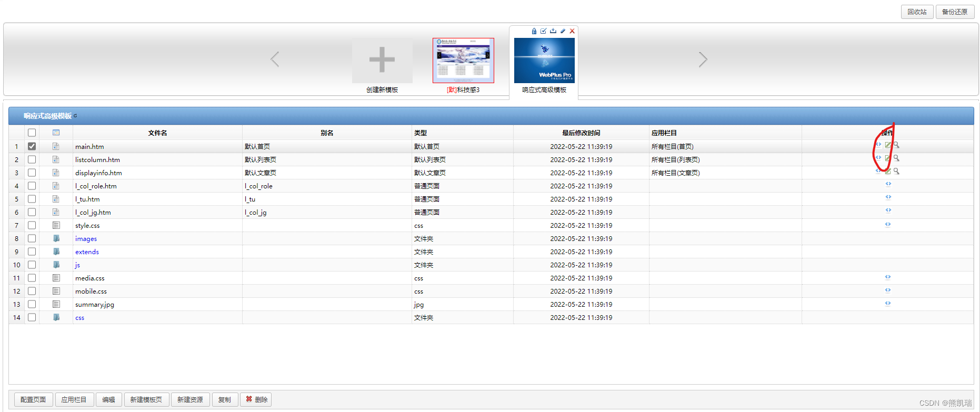Viewport: 980px width, 412px height.
Task: Select the 科技感3 template thumbnail
Action: click(463, 61)
